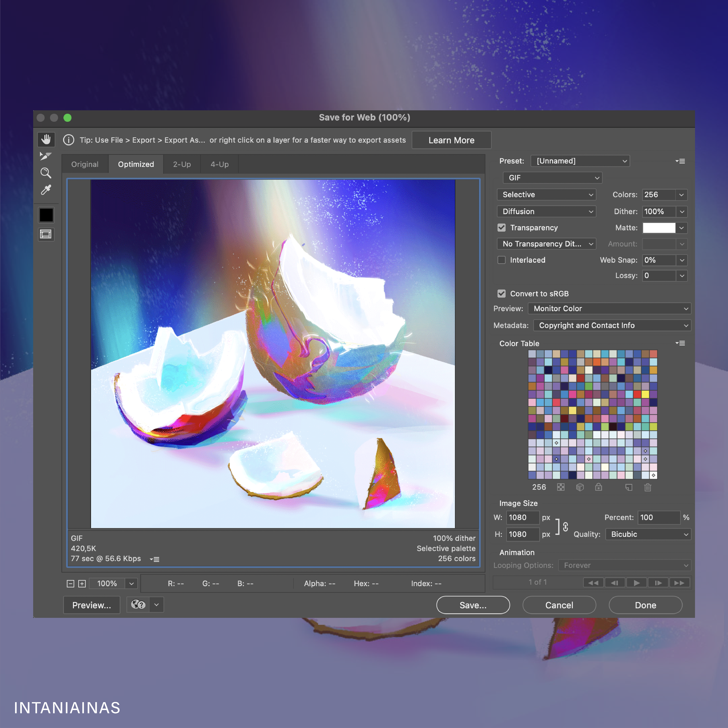This screenshot has width=728, height=728.
Task: Open the Metadata dropdown
Action: click(612, 325)
